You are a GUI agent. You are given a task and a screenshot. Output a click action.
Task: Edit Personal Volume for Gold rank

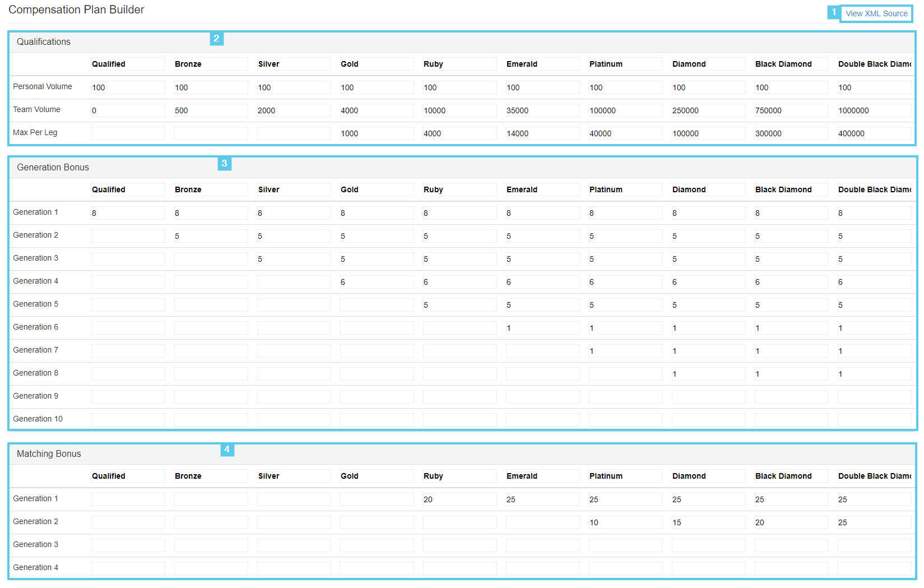[x=377, y=87]
